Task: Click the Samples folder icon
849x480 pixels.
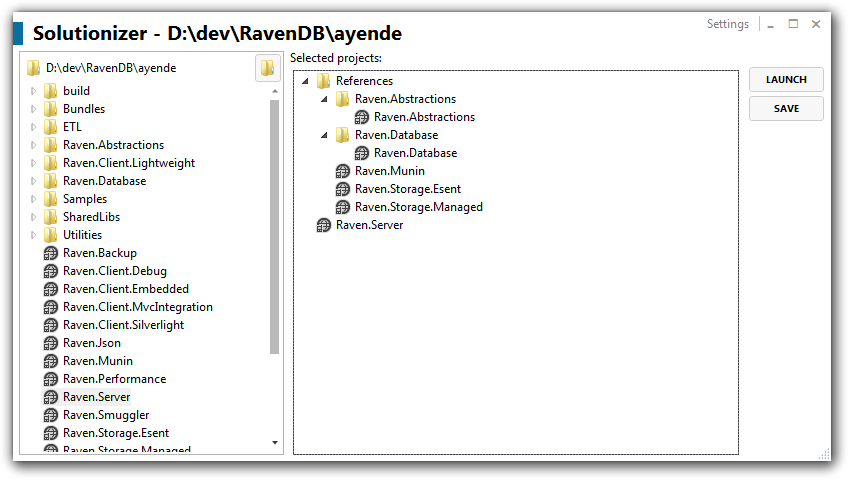Action: [x=50, y=199]
